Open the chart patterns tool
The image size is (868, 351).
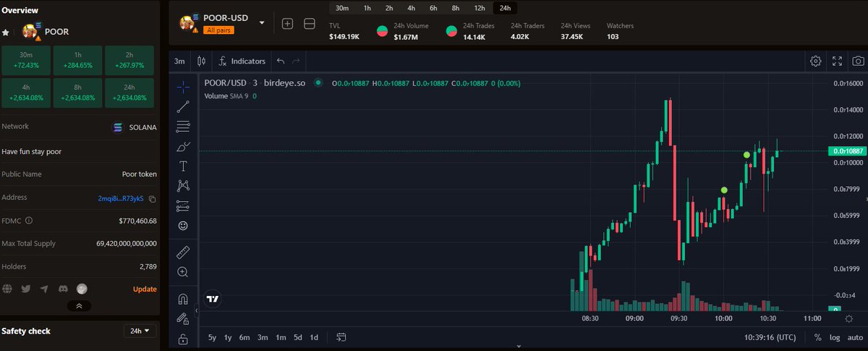coord(183,186)
